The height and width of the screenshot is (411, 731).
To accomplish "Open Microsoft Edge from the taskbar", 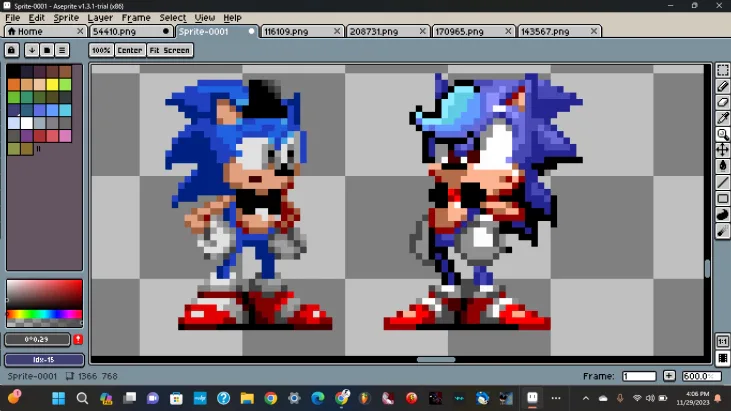I will 317,398.
